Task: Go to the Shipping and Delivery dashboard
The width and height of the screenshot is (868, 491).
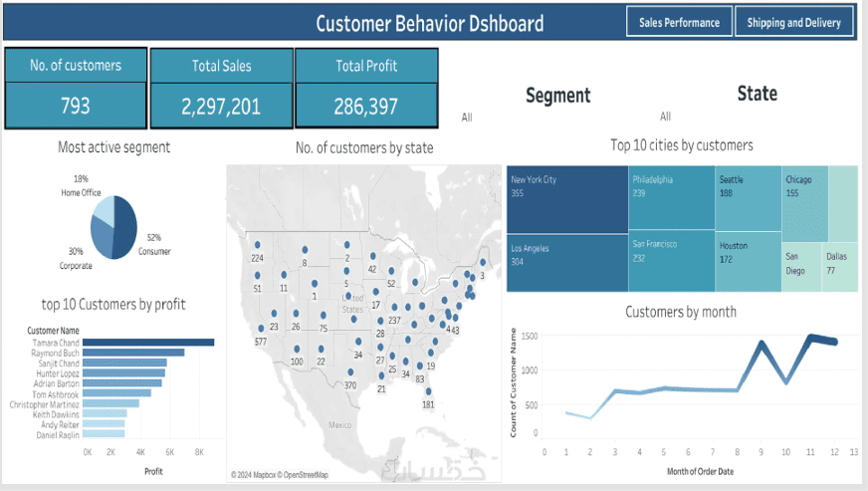Action: point(793,22)
